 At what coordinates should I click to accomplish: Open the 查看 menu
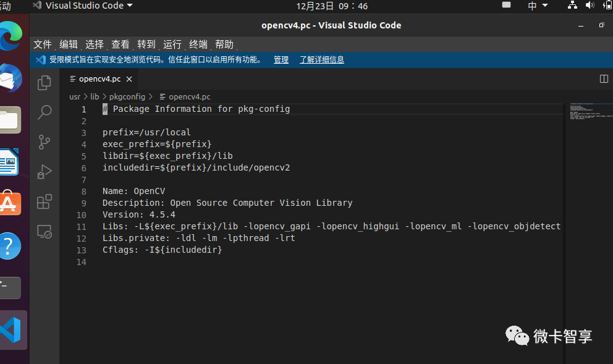tap(120, 44)
